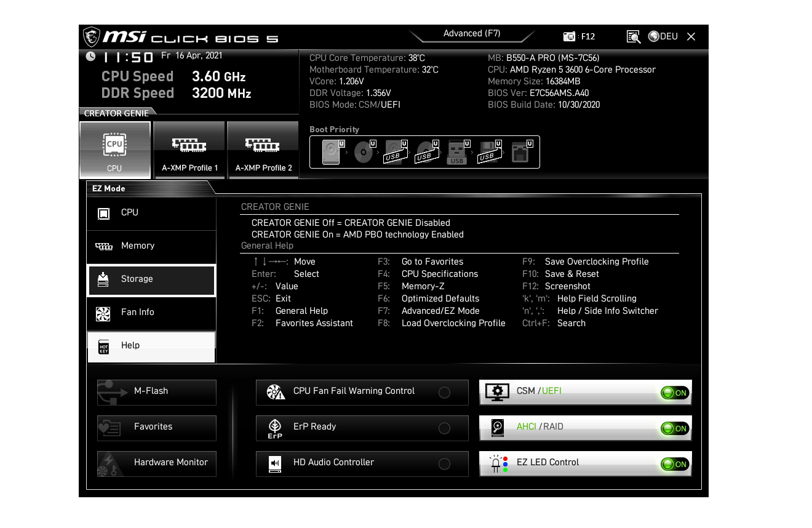Switch off the CSM/UEFI ON toggle
Viewport: 812px width, 528px height.
coord(675,393)
